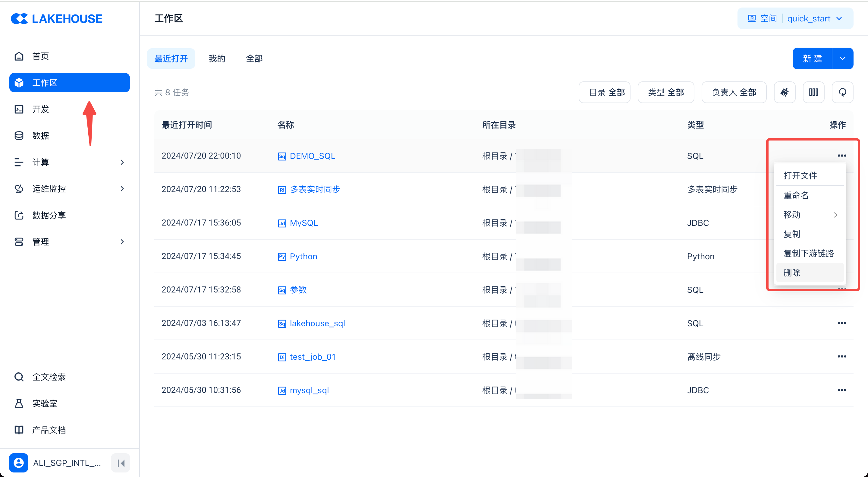This screenshot has width=868, height=477.
Task: Open 数据分享 in the sidebar
Action: point(49,215)
